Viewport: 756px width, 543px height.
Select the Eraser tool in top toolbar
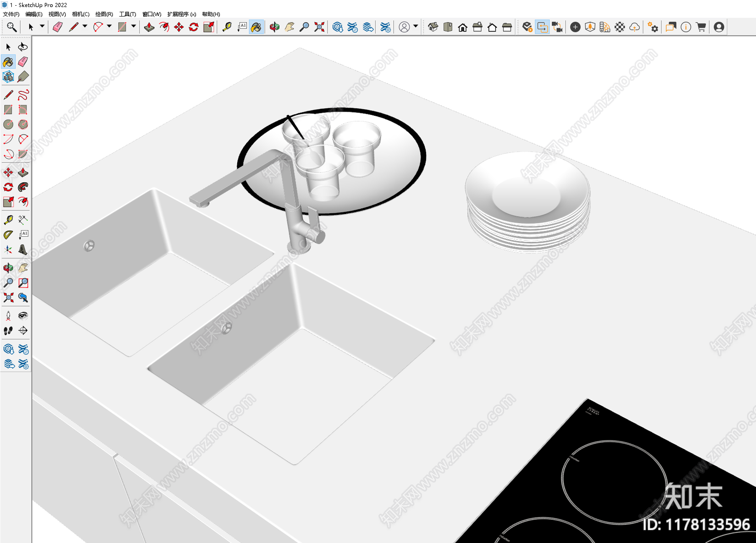pyautogui.click(x=58, y=27)
